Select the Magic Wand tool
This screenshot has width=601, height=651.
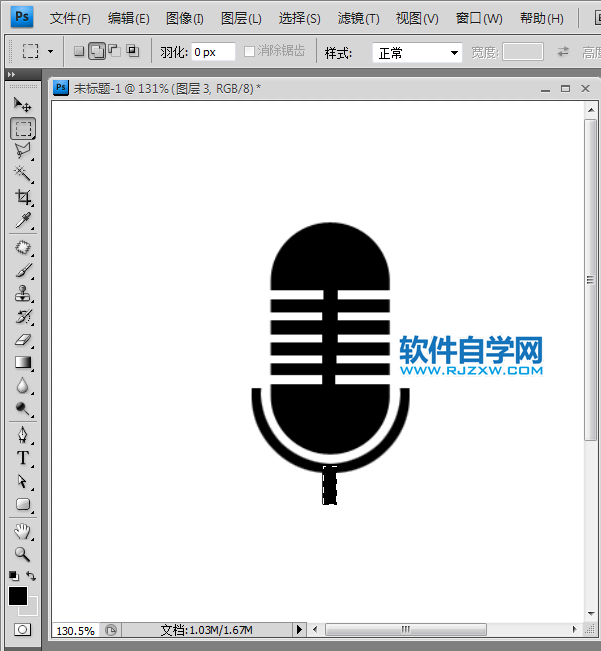click(x=22, y=174)
